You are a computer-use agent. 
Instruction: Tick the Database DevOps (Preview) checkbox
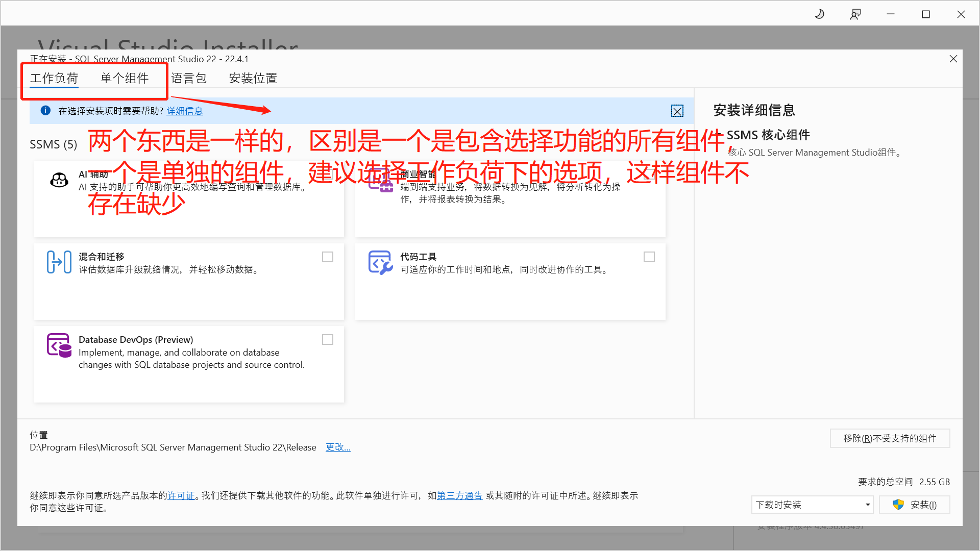coord(328,340)
